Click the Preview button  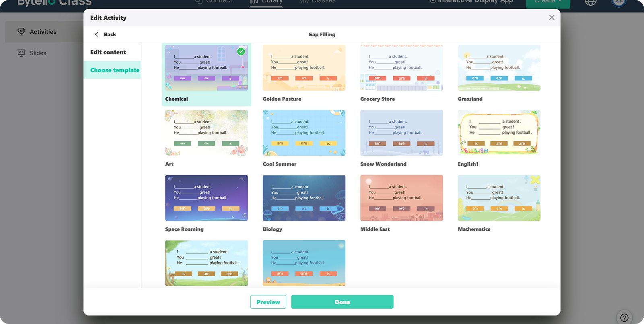(268, 302)
